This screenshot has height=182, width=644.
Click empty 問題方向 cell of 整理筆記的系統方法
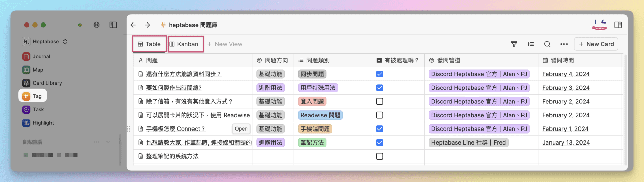tap(273, 156)
